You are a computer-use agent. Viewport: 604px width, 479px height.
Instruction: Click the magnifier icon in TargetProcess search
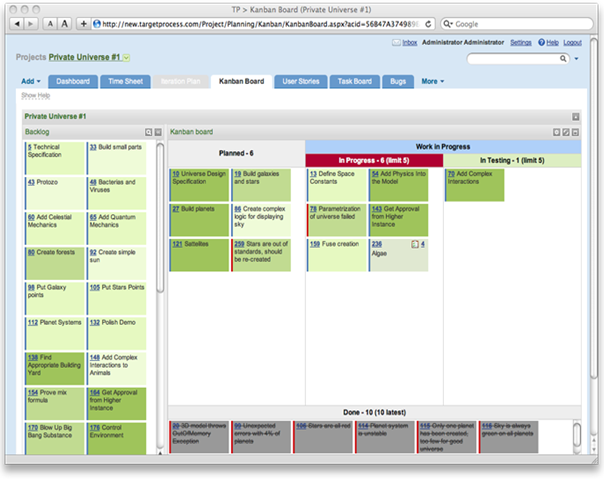(563, 59)
